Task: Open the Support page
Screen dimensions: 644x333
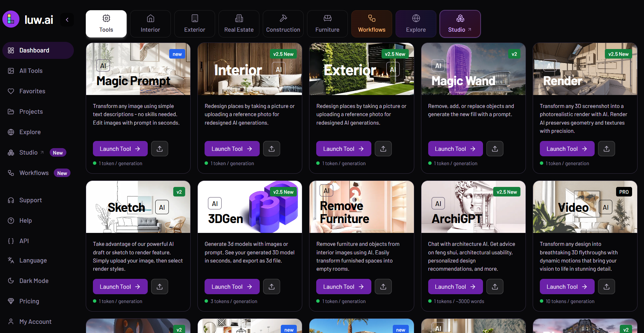Action: (38, 200)
